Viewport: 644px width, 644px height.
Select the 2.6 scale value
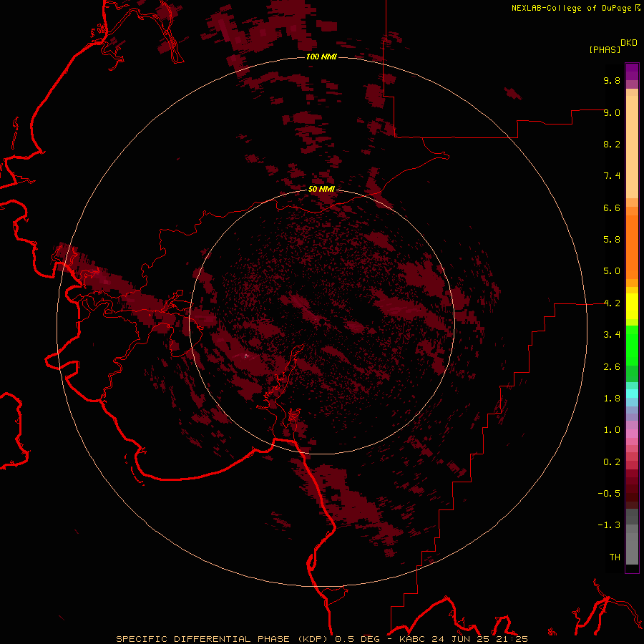pyautogui.click(x=612, y=367)
